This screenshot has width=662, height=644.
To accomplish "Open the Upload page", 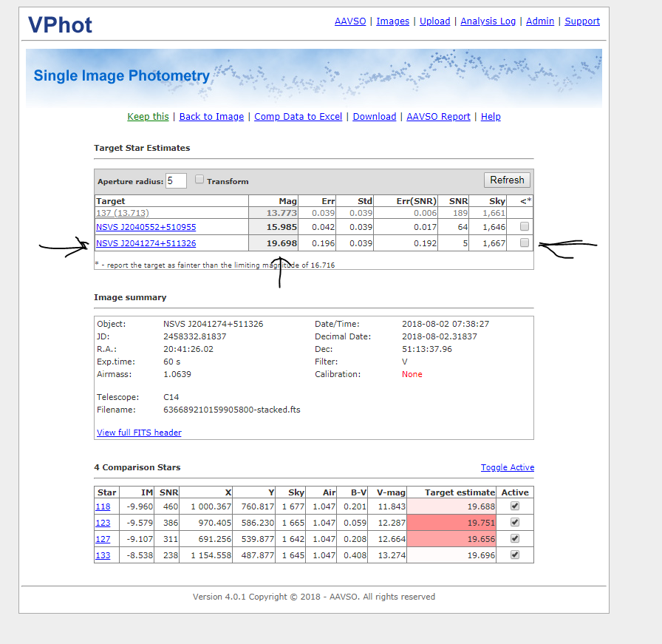I will coord(434,21).
